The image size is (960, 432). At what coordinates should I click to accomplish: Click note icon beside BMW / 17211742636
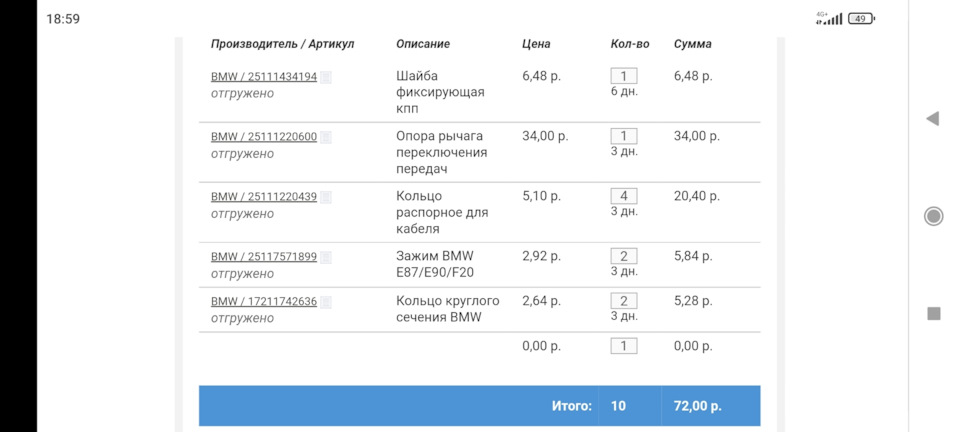click(x=326, y=302)
